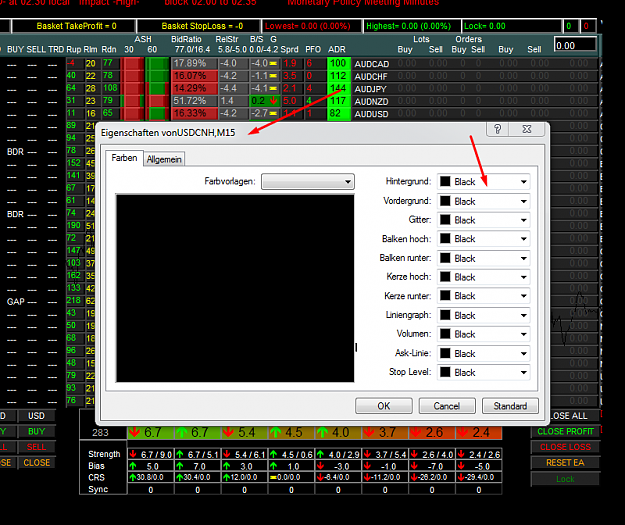Open the Ask-Linie color dropdown

click(483, 354)
